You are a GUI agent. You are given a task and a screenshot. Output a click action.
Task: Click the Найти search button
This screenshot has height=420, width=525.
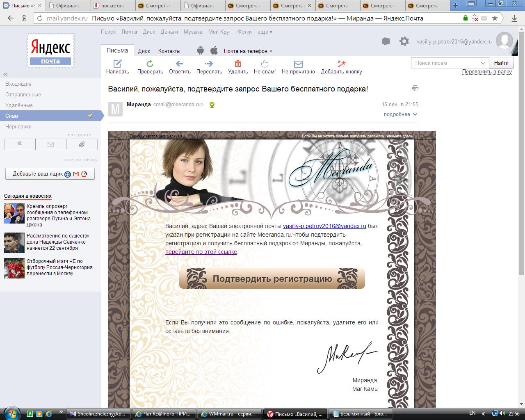tap(501, 63)
